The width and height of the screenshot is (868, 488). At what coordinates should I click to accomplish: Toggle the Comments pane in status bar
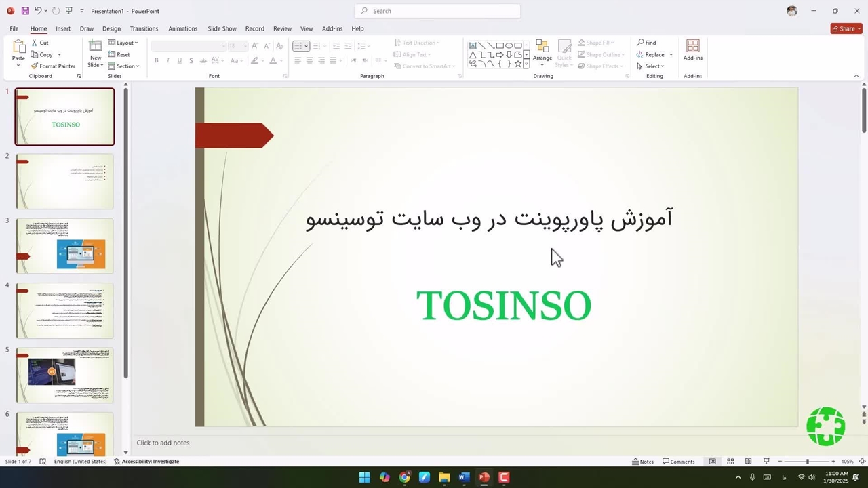coord(679,462)
